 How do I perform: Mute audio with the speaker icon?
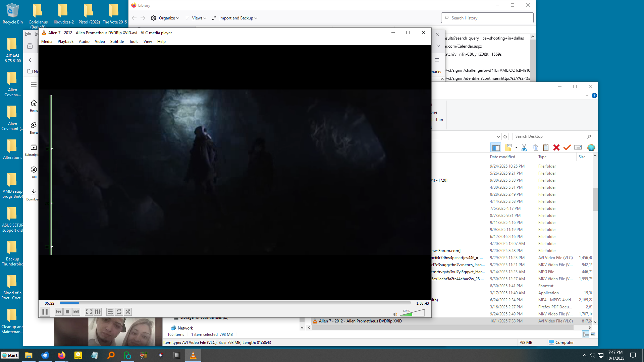pyautogui.click(x=395, y=314)
